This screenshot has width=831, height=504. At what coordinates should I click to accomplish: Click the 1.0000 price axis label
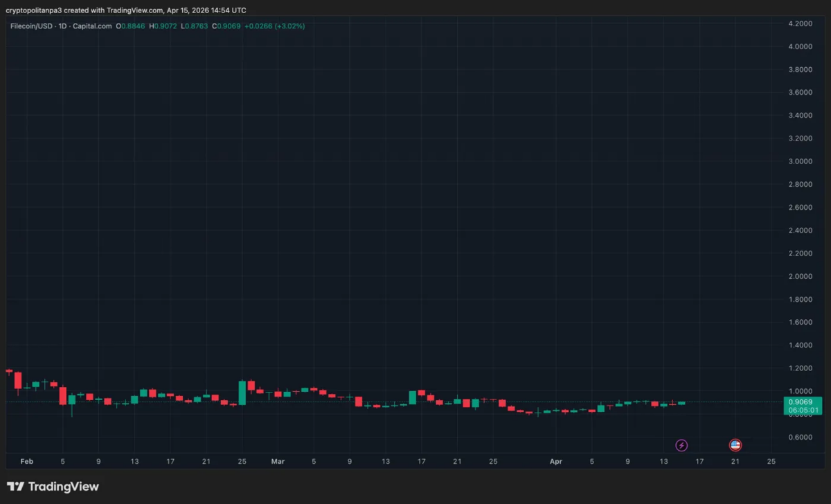[800, 391]
